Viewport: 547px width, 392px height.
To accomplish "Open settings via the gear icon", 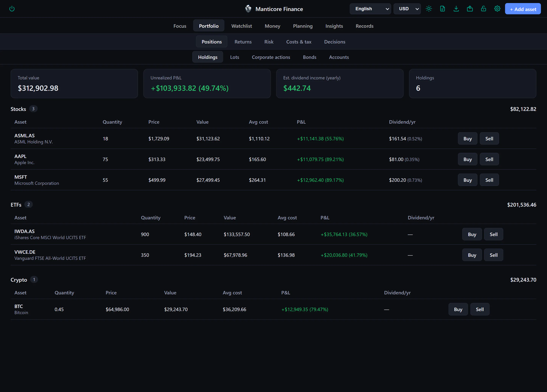I will click(x=497, y=9).
